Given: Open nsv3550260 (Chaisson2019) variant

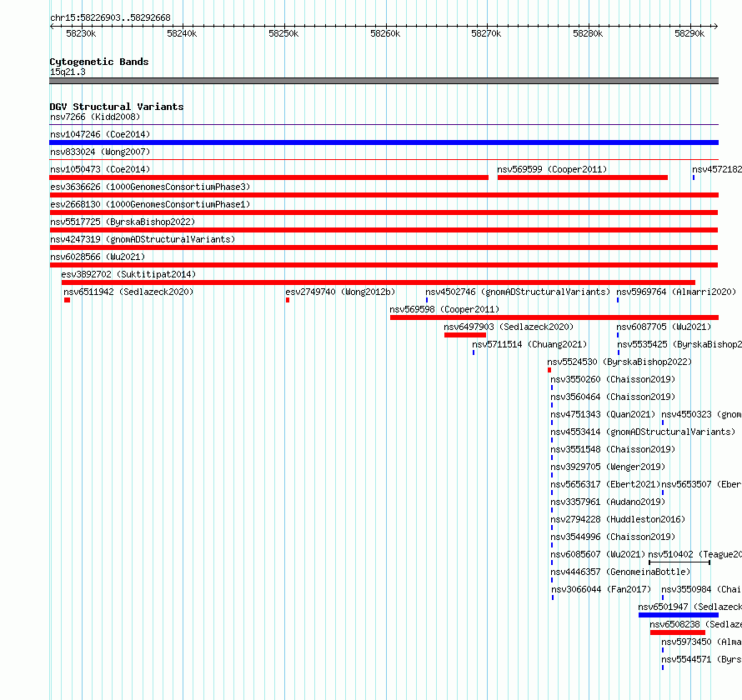Looking at the screenshot, I should coord(613,379).
